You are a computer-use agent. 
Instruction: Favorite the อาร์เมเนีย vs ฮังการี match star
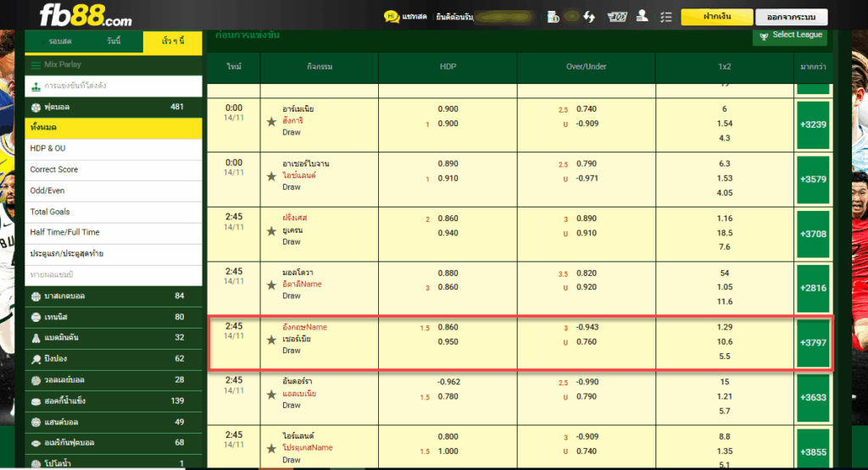(x=271, y=122)
